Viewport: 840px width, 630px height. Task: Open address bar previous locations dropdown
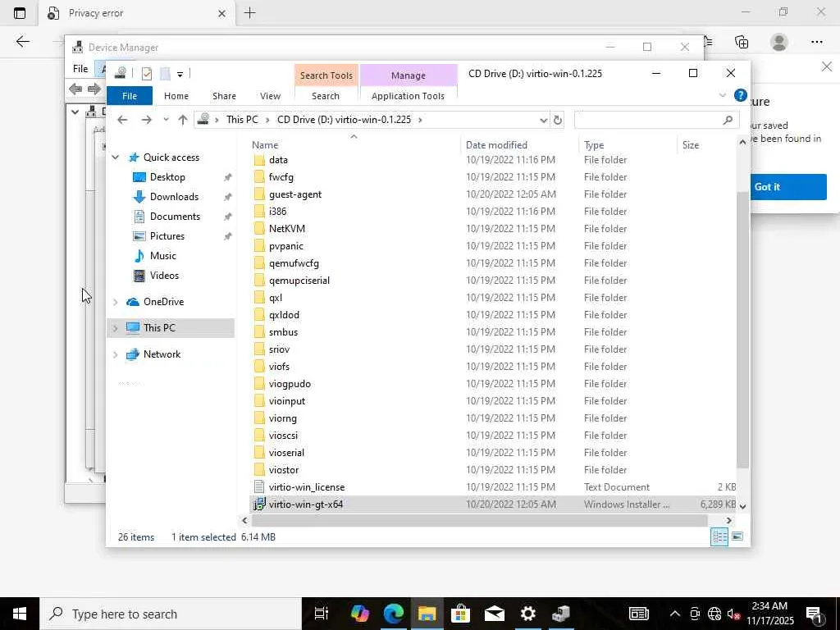coord(543,120)
